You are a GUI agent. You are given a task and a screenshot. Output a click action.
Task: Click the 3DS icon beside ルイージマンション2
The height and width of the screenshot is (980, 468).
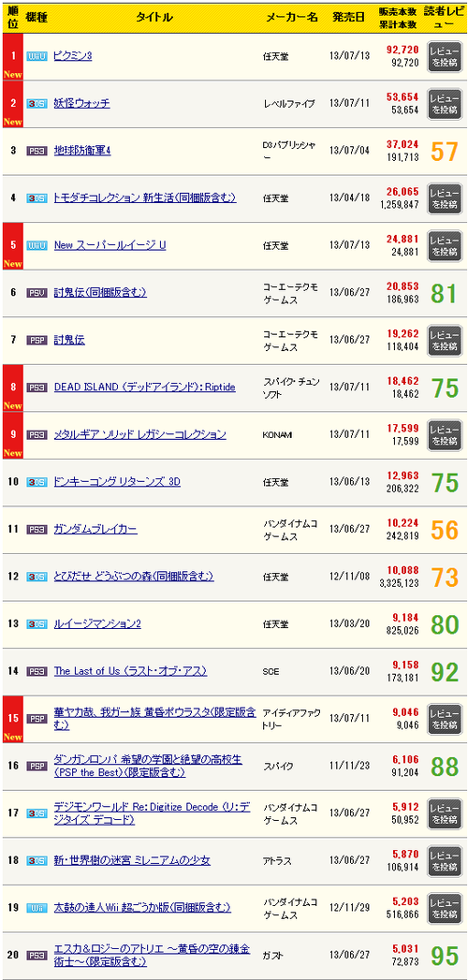coord(37,623)
